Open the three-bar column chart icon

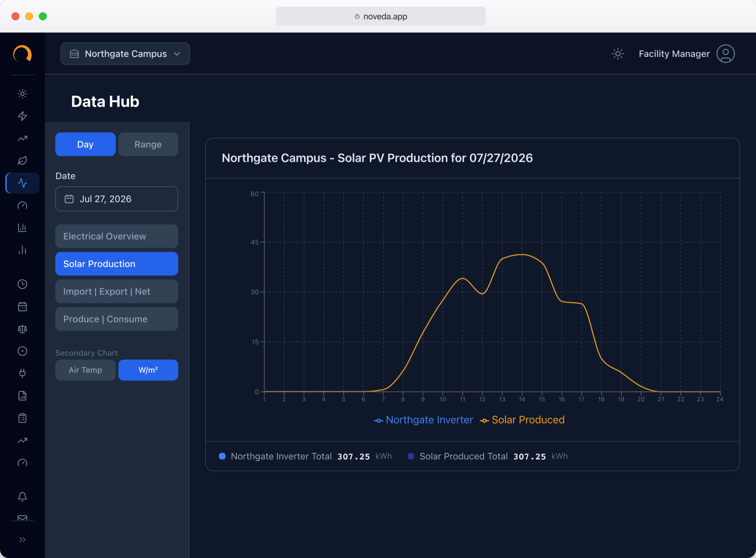pos(22,250)
